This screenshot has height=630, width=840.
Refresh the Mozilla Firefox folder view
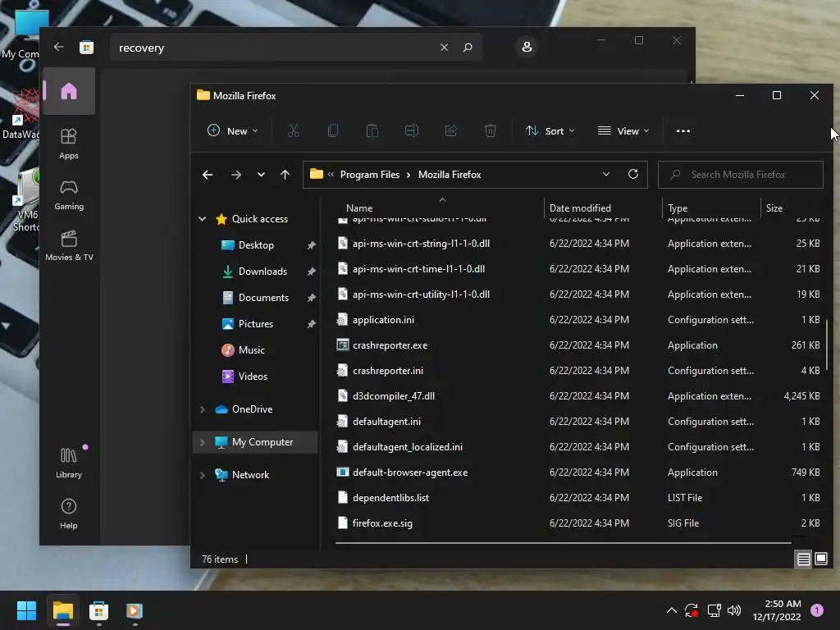point(633,175)
